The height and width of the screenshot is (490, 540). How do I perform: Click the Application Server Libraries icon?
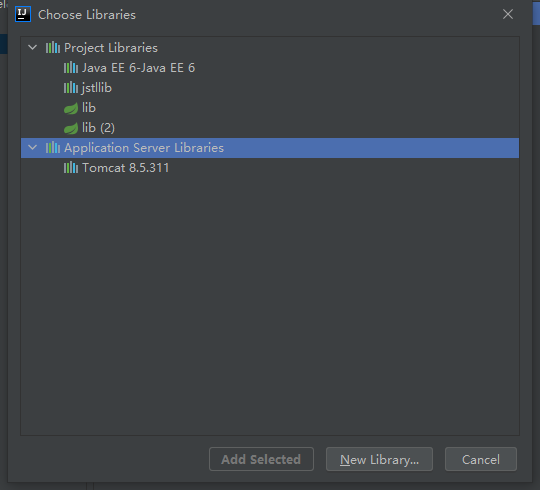[53, 148]
